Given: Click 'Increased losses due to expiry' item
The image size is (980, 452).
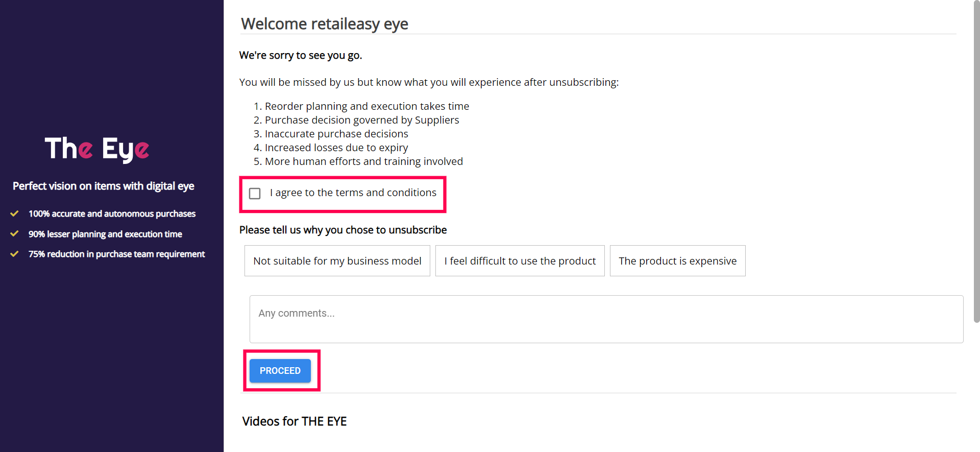Looking at the screenshot, I should coord(336,148).
